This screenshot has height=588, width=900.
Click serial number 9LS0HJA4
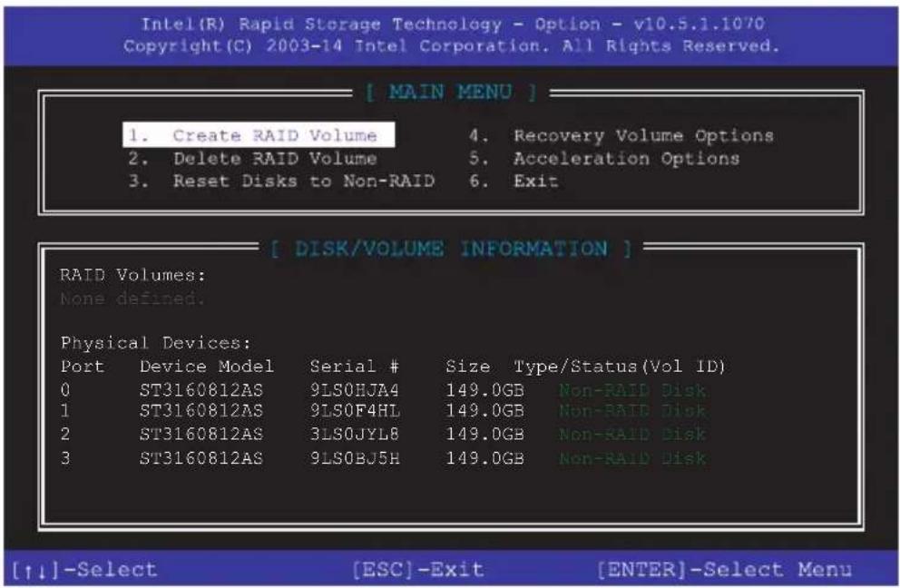[354, 390]
